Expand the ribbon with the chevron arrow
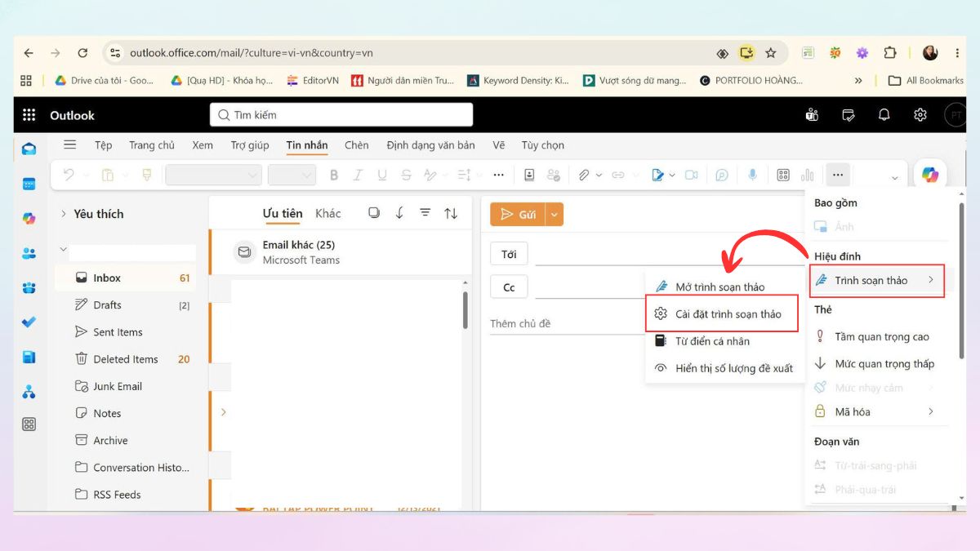 click(895, 178)
